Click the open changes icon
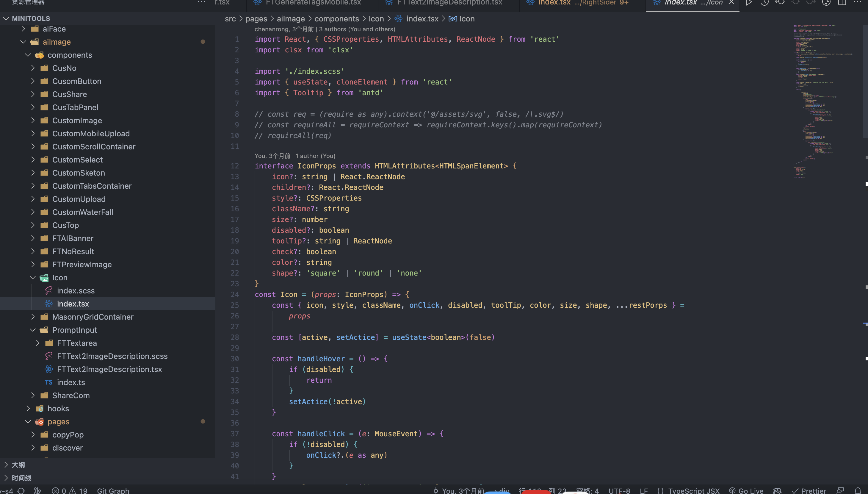The image size is (868, 494). coord(780,3)
